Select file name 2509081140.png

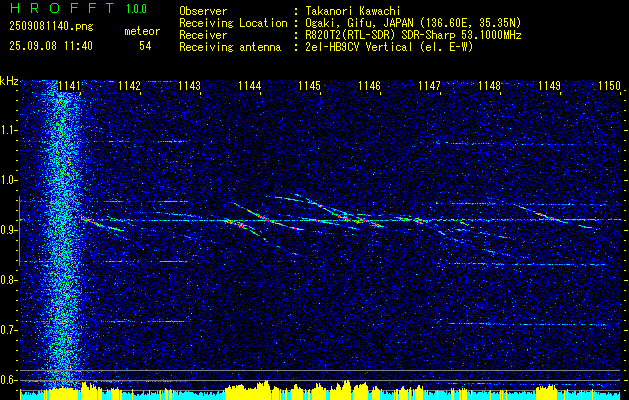coord(51,26)
